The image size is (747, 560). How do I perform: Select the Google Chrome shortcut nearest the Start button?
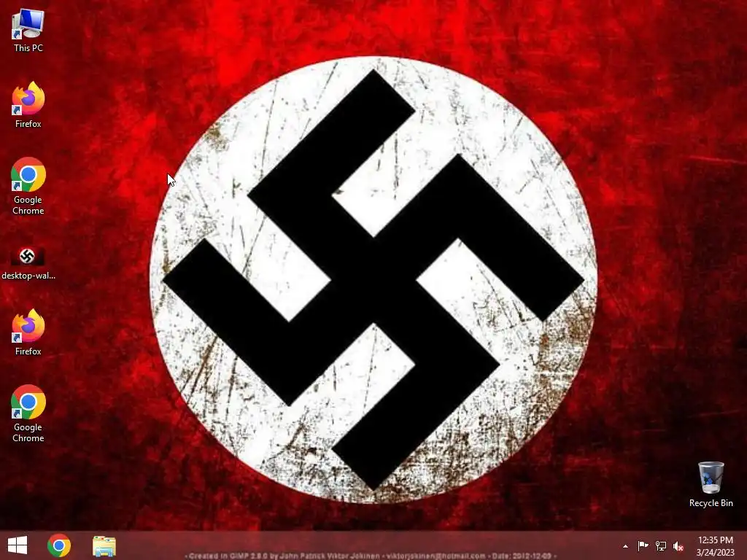pyautogui.click(x=28, y=414)
